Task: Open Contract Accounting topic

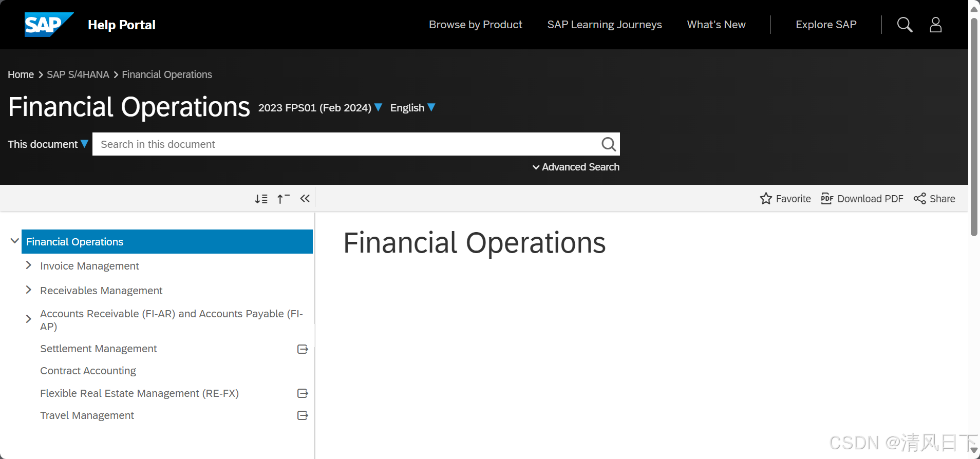Action: pos(88,371)
